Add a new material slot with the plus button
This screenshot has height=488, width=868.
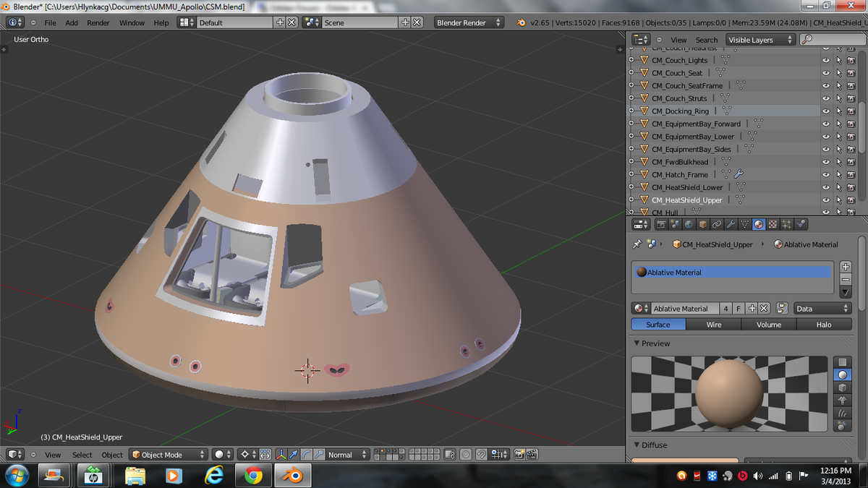846,267
